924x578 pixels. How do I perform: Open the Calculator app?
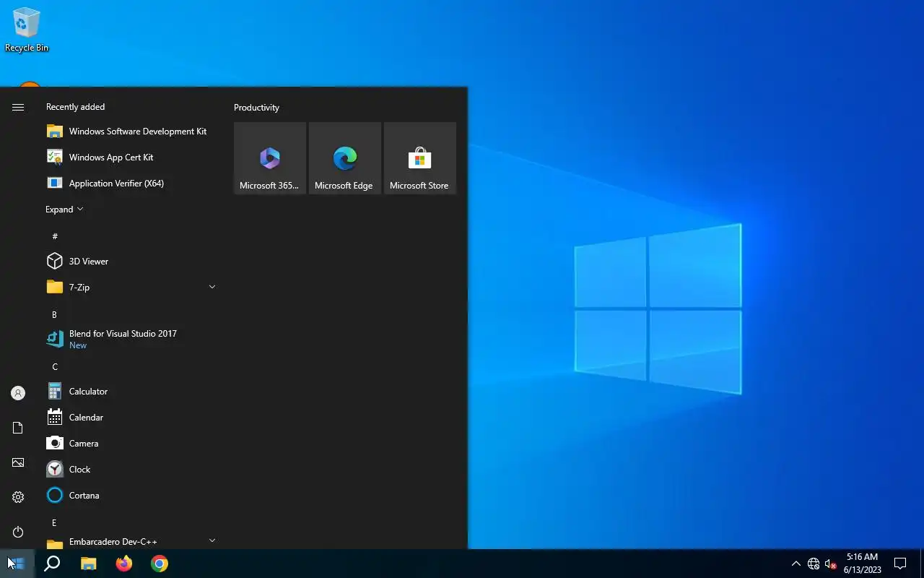pyautogui.click(x=131, y=392)
